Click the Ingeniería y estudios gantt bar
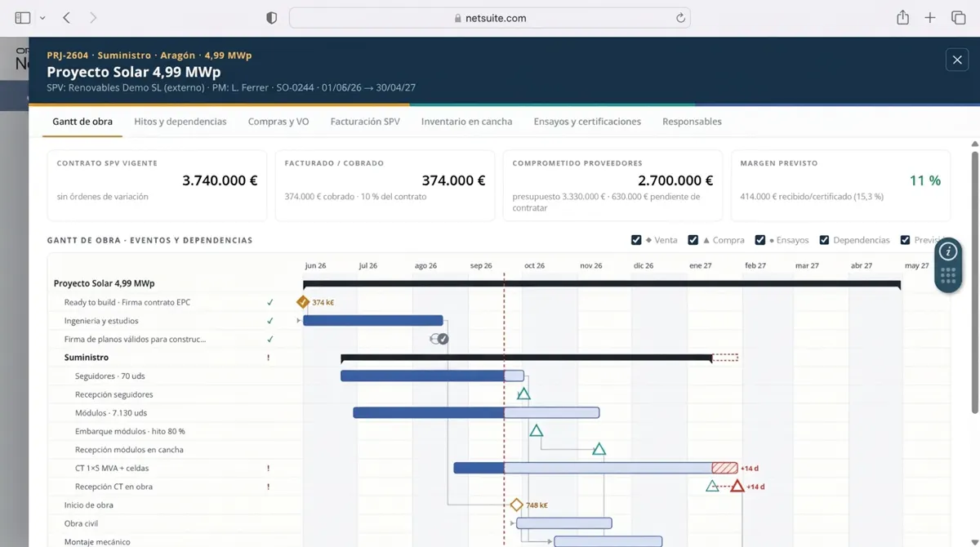 pyautogui.click(x=373, y=321)
